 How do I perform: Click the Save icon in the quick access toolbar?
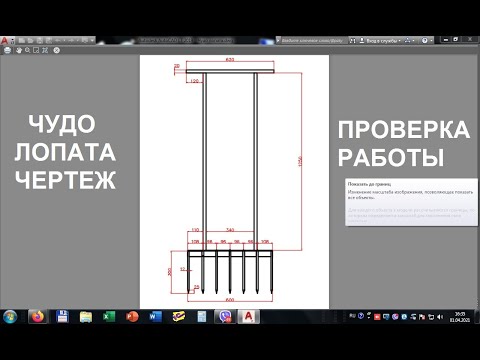(x=39, y=41)
